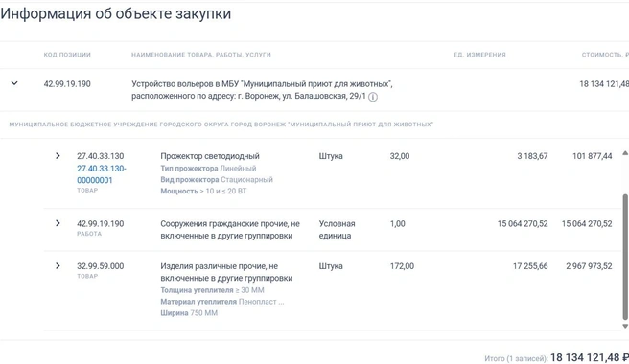Expand the Прожектор светодиодный row
This screenshot has height=364, width=629.
[58, 155]
